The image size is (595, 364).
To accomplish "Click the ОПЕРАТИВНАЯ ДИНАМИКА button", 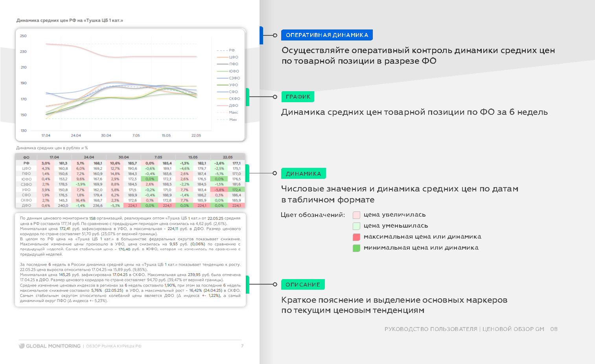I will 327,35.
